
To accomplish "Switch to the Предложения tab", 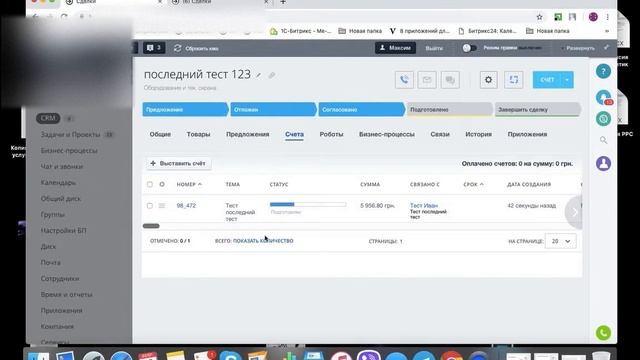I will [x=248, y=134].
